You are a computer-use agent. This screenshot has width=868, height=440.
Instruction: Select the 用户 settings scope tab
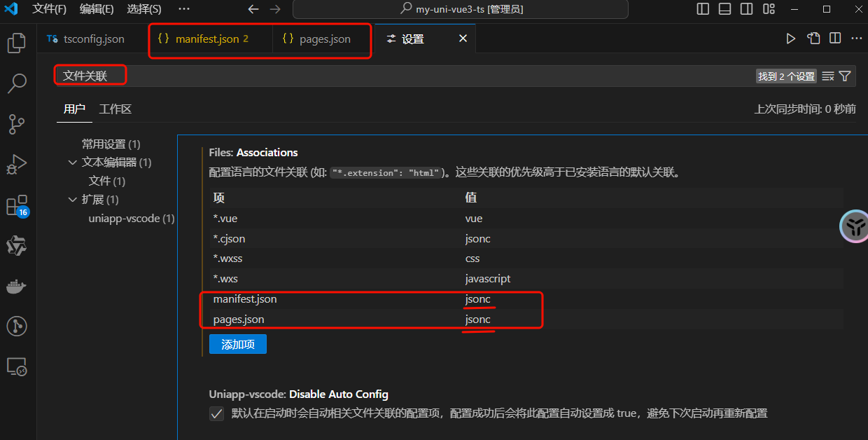click(74, 109)
